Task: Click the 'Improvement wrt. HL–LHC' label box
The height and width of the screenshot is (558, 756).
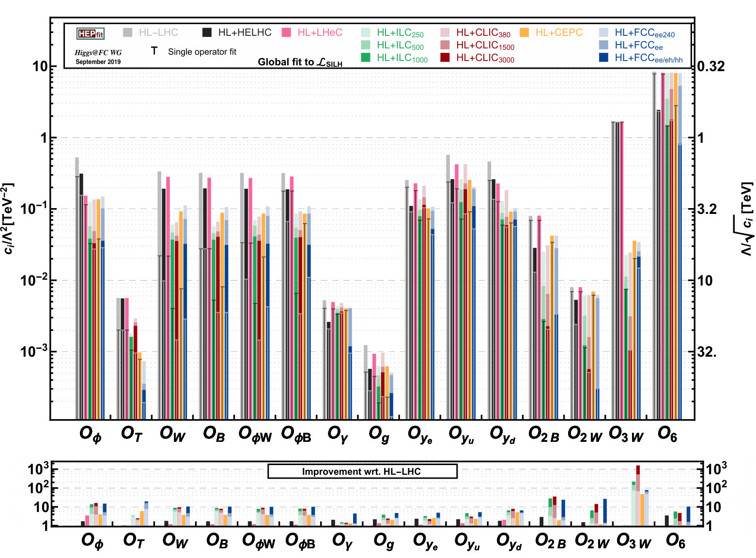Action: [x=362, y=471]
